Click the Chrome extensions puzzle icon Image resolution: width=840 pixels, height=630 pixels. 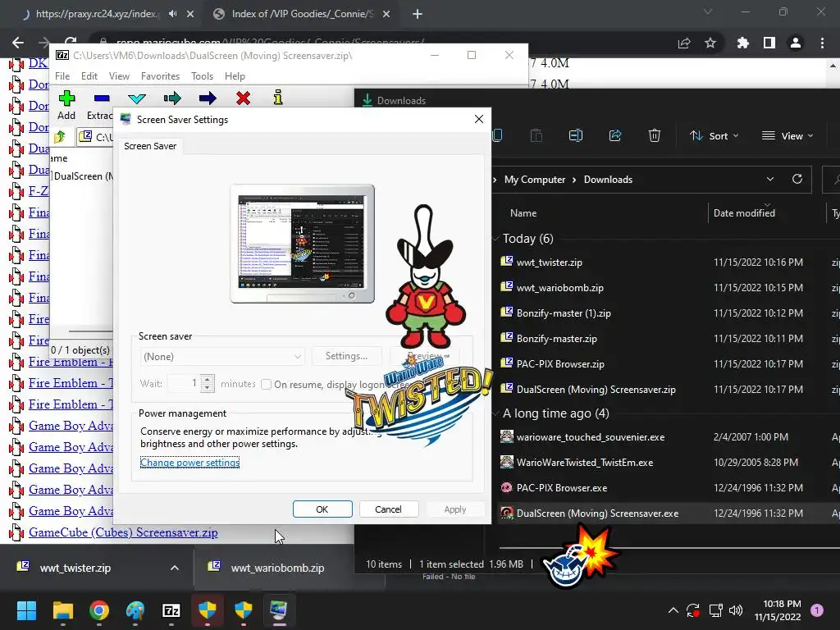(x=742, y=43)
